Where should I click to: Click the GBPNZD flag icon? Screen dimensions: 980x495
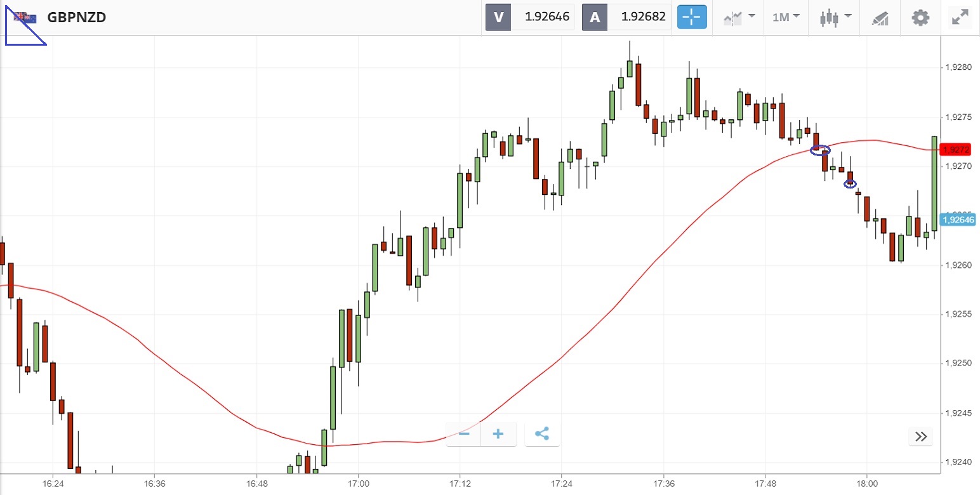(x=25, y=17)
